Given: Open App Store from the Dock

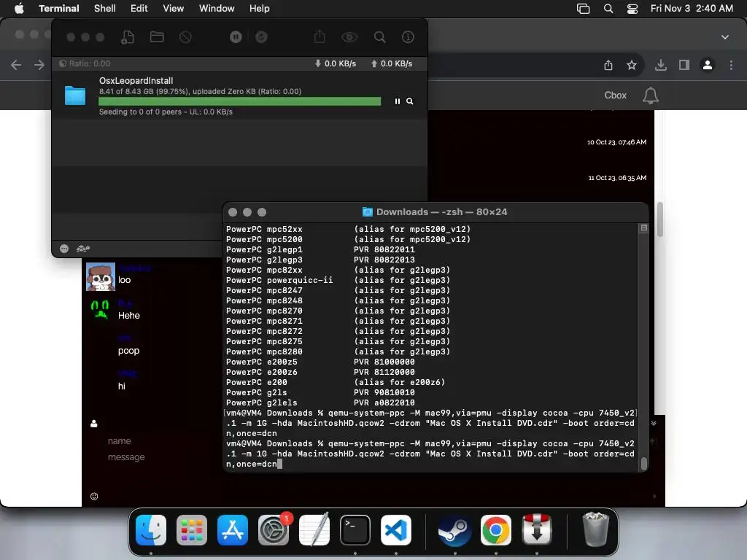Looking at the screenshot, I should tap(233, 530).
